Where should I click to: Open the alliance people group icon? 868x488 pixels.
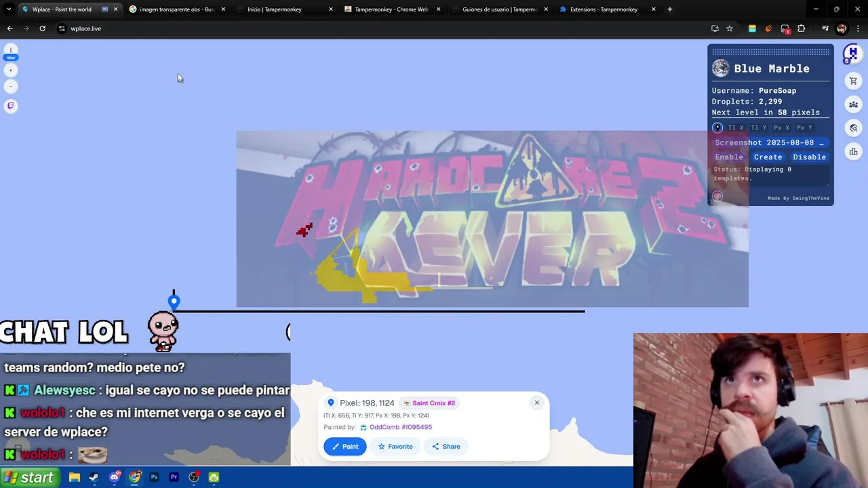[x=853, y=104]
